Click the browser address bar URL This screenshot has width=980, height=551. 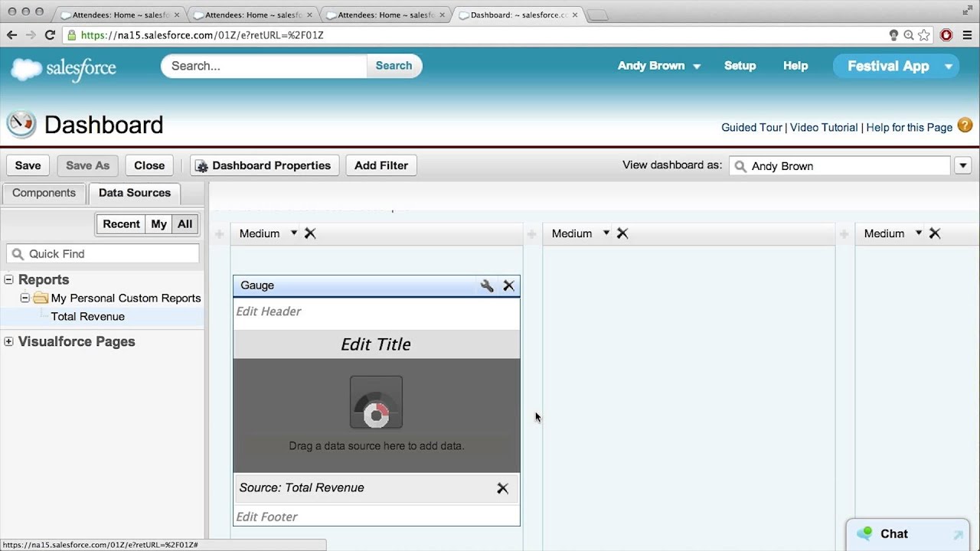tap(202, 35)
